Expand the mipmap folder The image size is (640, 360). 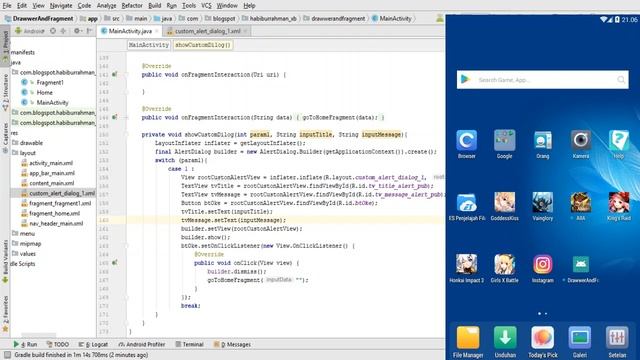pos(30,244)
